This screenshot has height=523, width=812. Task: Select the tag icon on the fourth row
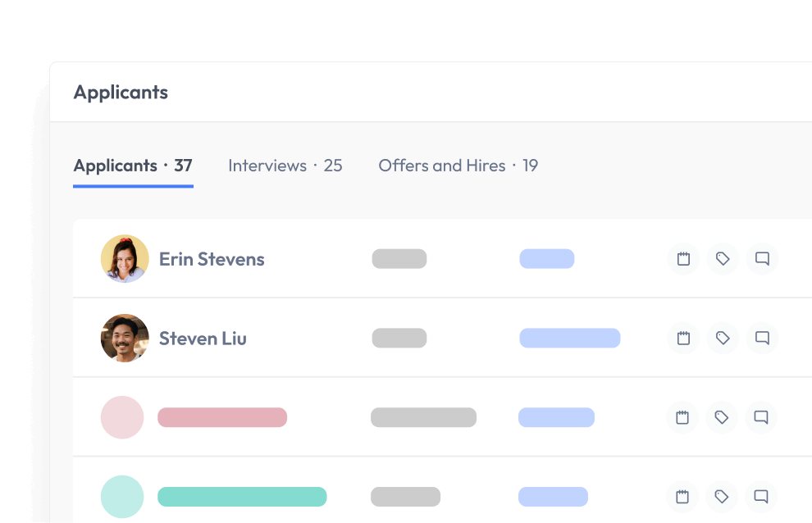pyautogui.click(x=721, y=497)
